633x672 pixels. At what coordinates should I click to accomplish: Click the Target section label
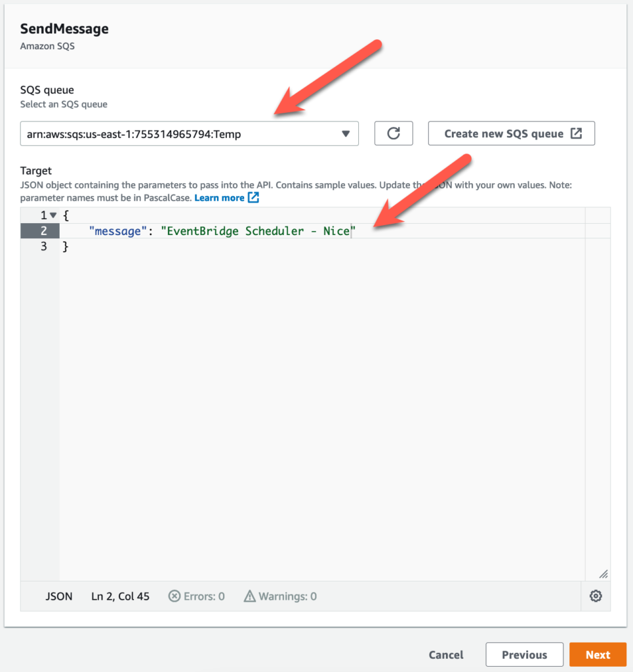coord(36,171)
